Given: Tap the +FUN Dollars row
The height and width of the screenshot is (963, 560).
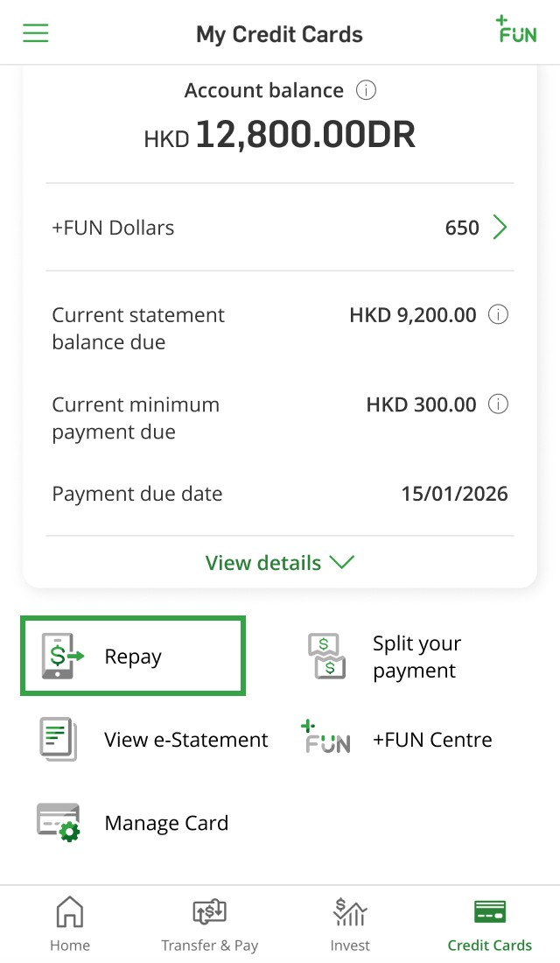Looking at the screenshot, I should coord(262,228).
